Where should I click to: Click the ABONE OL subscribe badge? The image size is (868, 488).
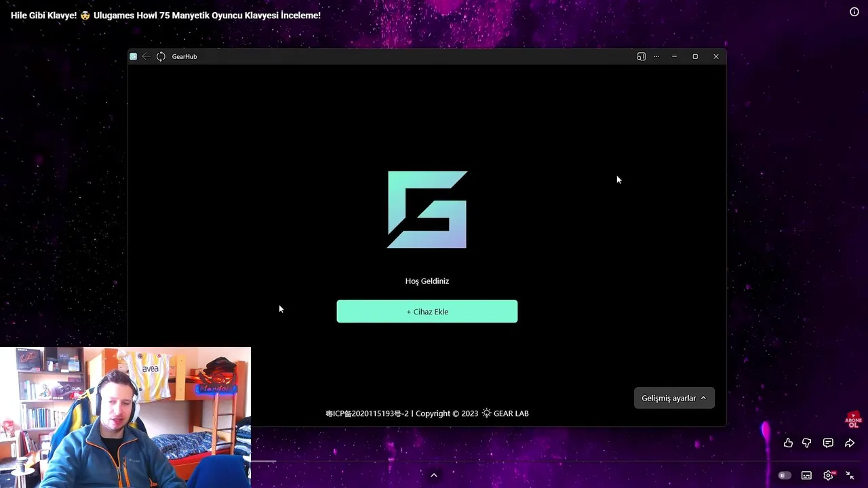(x=853, y=420)
